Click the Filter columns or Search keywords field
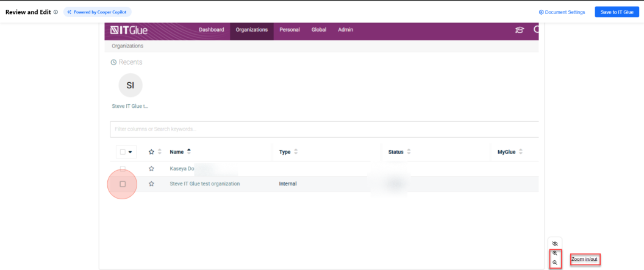Viewport: 644px width, 270px height. click(324, 129)
